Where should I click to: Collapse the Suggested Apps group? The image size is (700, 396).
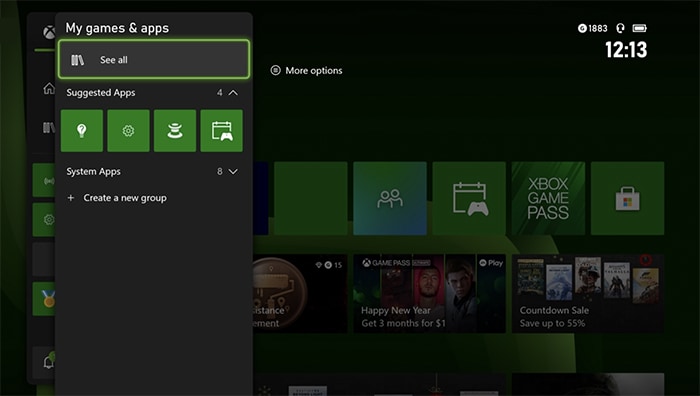233,92
